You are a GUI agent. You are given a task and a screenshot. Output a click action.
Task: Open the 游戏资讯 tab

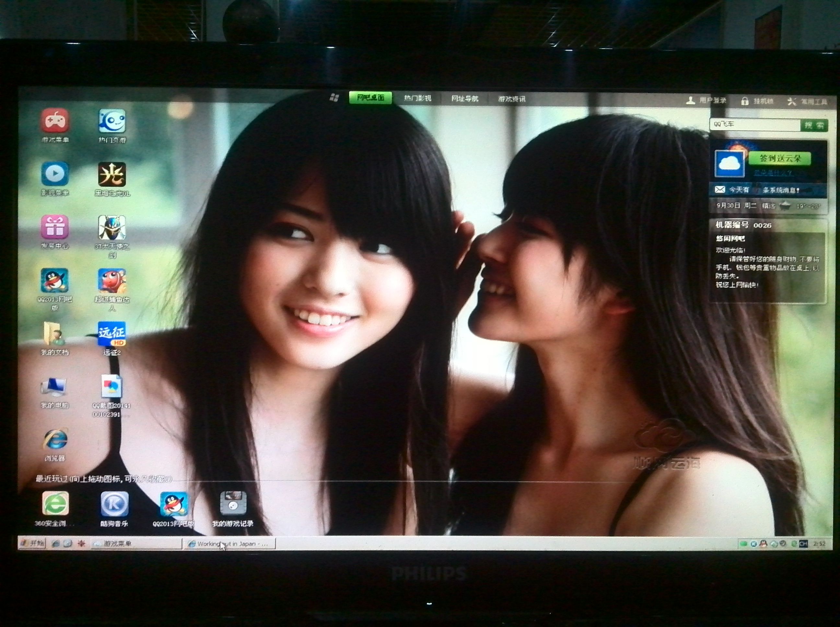click(511, 99)
